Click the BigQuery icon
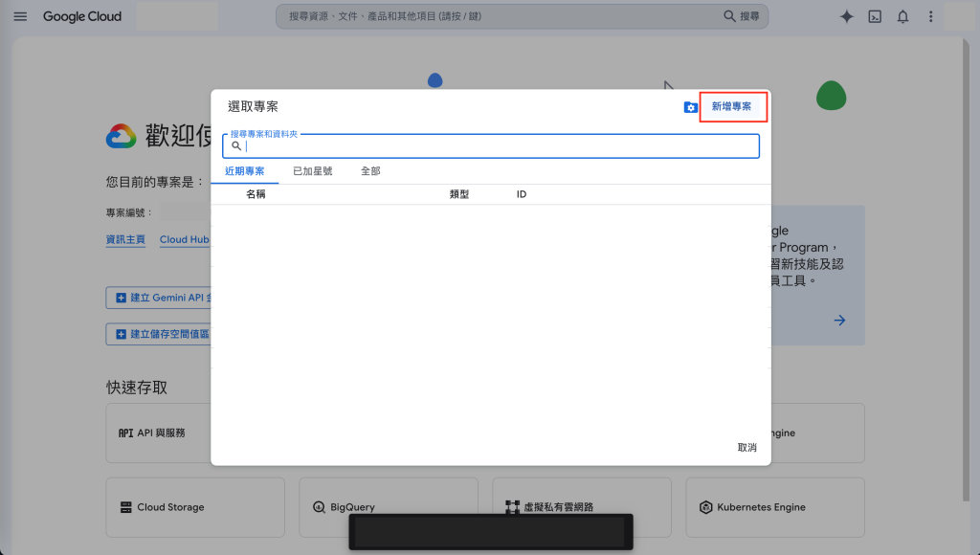 pos(319,507)
